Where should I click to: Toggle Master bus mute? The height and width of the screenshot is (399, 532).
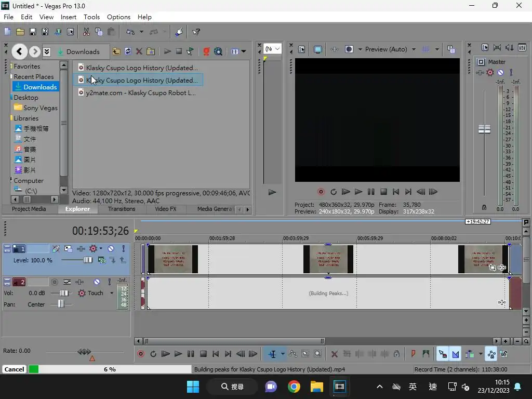500,72
